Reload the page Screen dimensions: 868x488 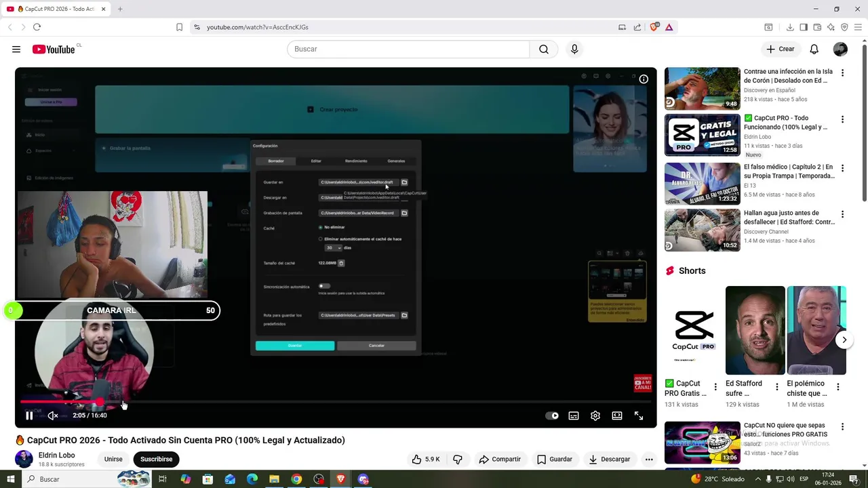tap(37, 27)
